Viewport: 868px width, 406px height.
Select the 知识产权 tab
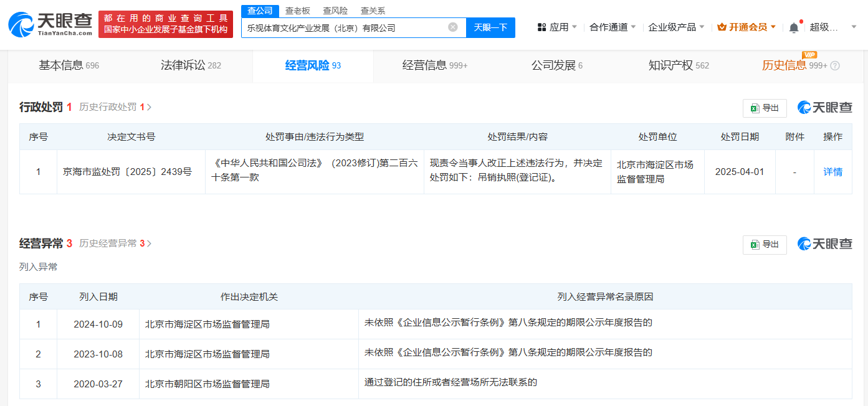coord(678,65)
